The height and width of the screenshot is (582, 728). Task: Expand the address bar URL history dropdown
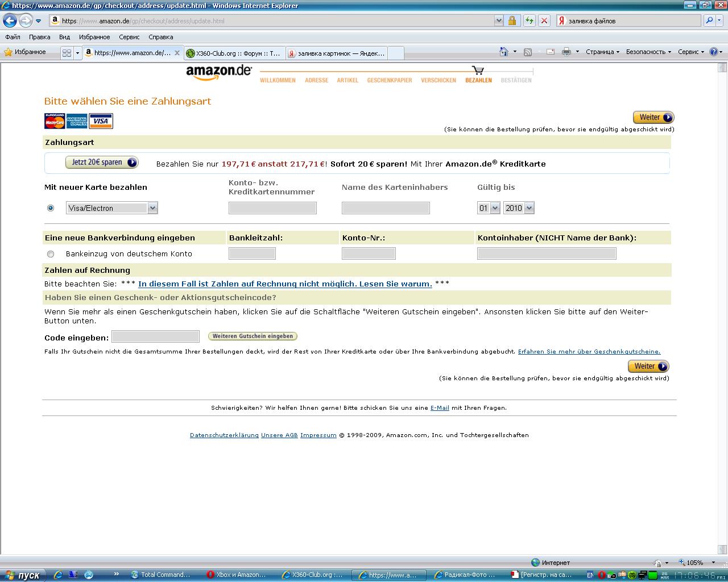point(499,21)
